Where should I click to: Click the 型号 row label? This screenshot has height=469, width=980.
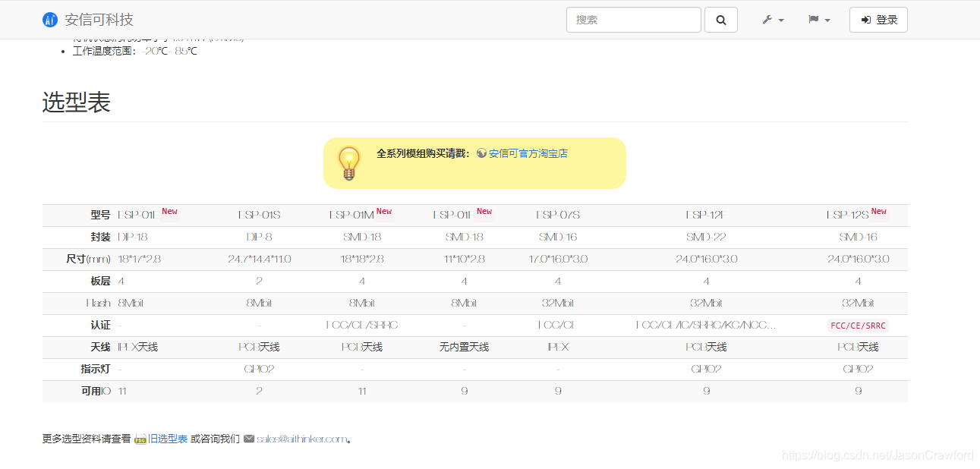pyautogui.click(x=100, y=216)
